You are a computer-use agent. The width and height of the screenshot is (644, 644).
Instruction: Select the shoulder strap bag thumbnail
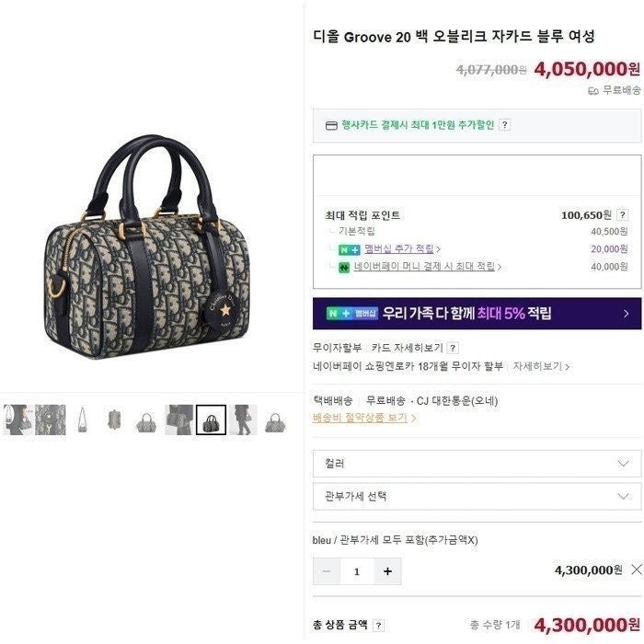[x=82, y=420]
